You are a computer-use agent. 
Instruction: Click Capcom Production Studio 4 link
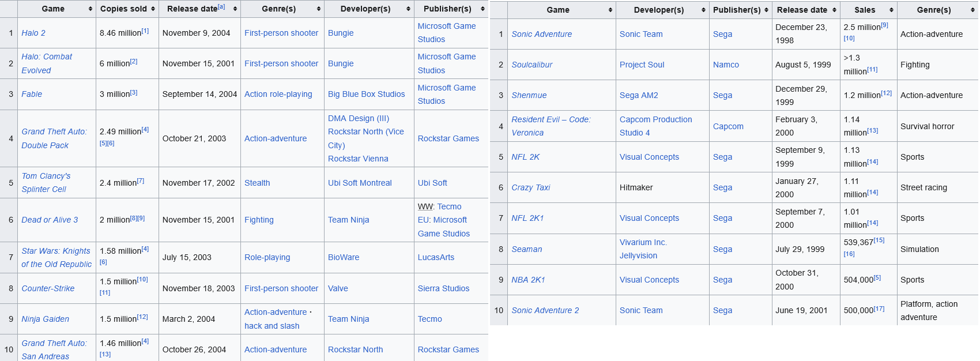point(656,126)
